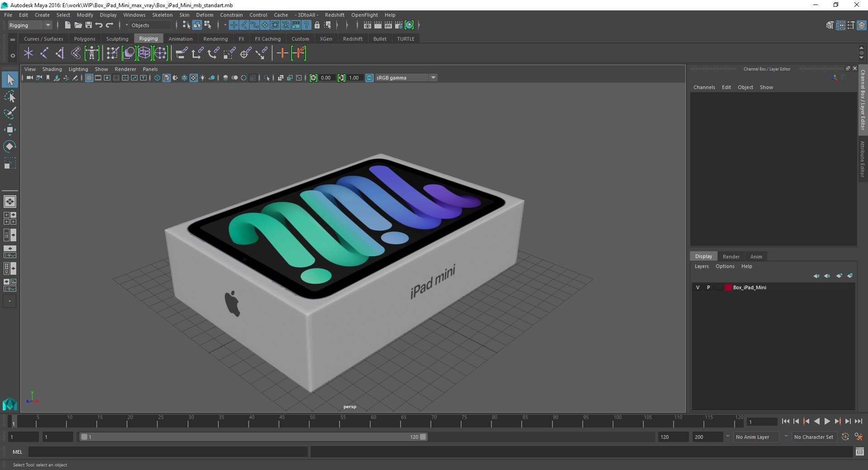Open Render Settings from status line

pos(399,25)
